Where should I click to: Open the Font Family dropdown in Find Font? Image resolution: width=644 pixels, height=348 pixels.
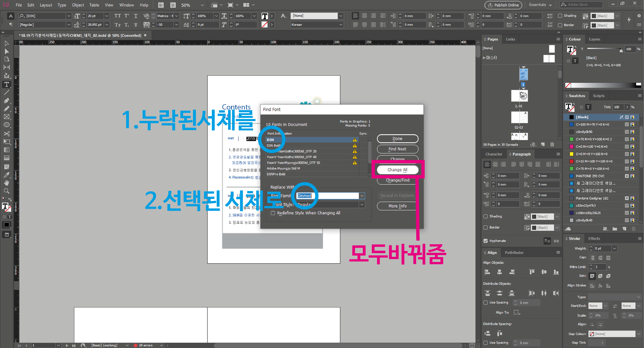[x=362, y=196]
